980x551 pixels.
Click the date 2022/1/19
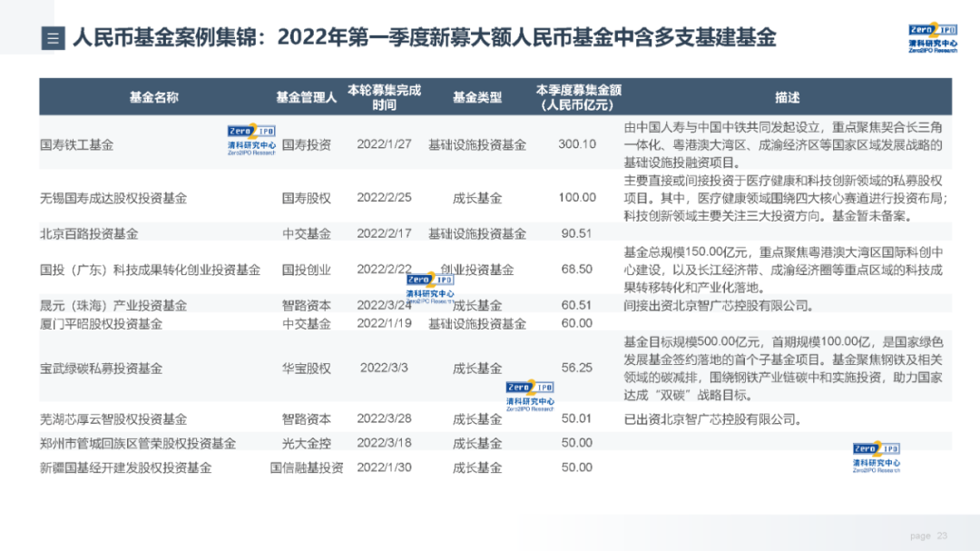385,323
